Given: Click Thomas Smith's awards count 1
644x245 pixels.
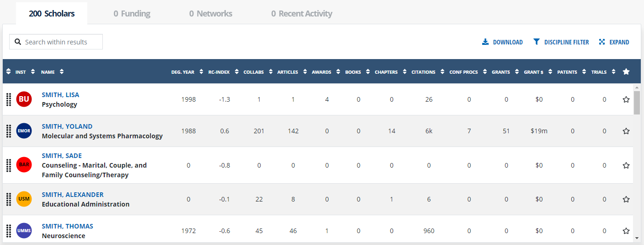Looking at the screenshot, I should pos(327,231).
